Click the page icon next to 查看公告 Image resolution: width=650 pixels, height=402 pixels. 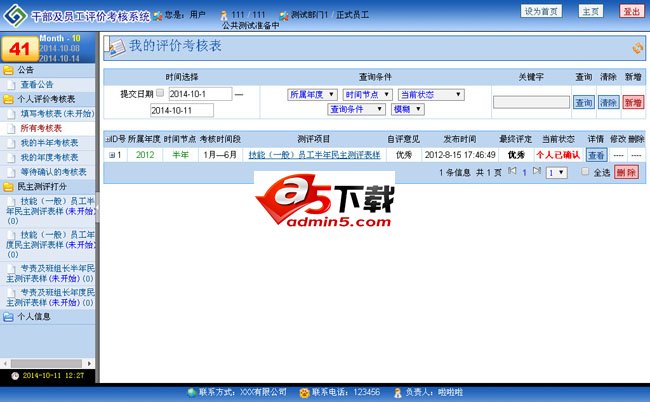click(x=12, y=85)
